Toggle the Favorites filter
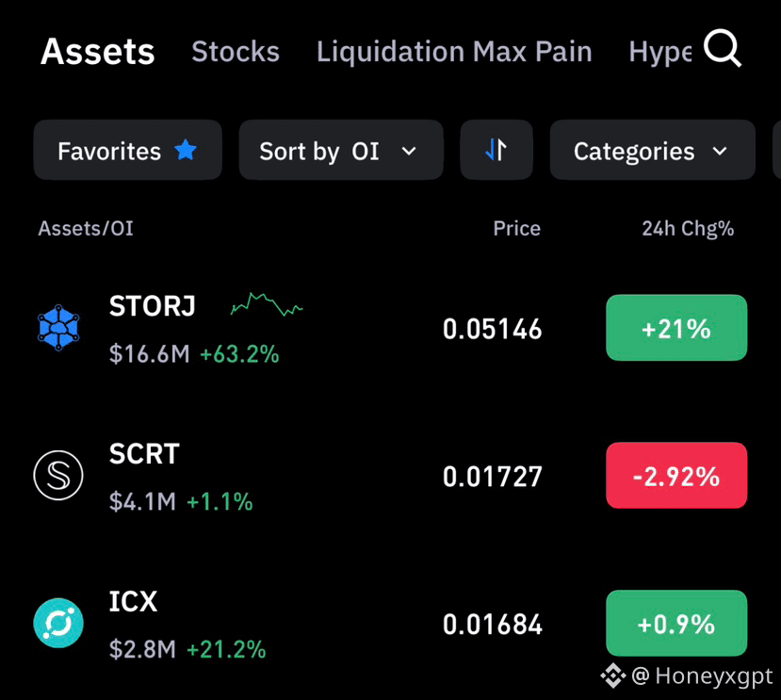This screenshot has height=700, width=781. pyautogui.click(x=127, y=150)
